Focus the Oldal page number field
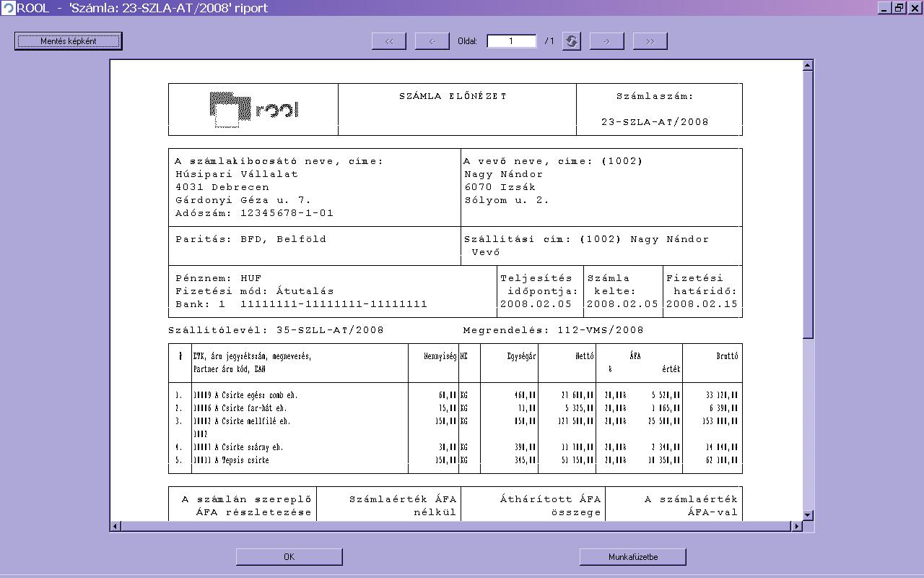This screenshot has height=578, width=924. pos(512,41)
